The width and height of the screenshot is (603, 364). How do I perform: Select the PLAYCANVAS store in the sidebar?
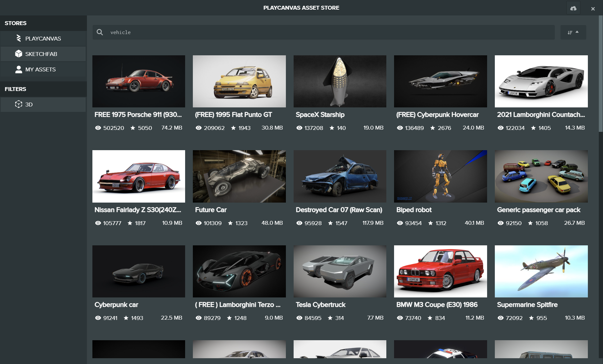point(43,38)
